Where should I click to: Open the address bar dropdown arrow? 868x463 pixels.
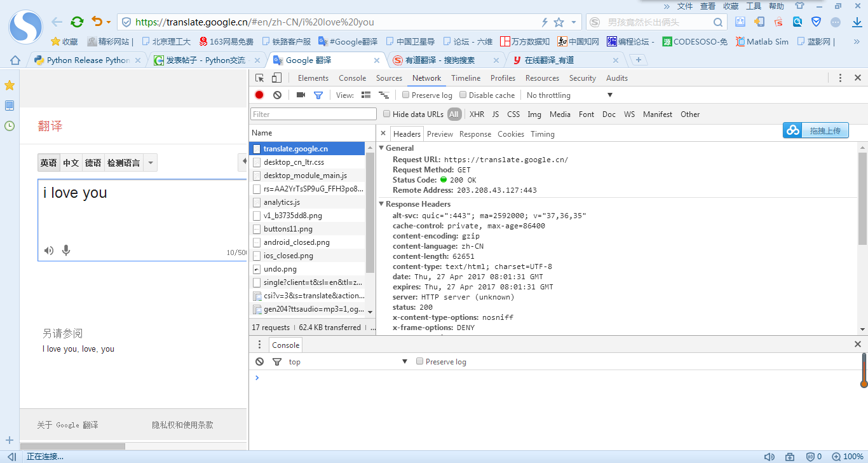[x=574, y=22]
